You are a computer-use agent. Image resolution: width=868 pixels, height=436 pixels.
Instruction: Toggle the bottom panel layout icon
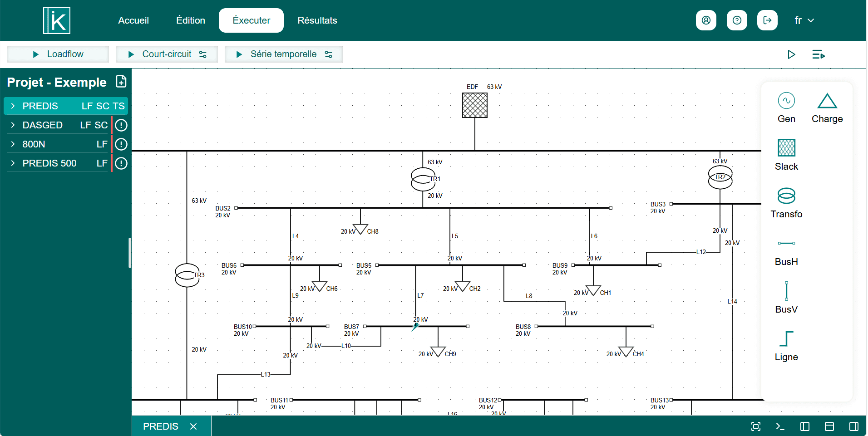pyautogui.click(x=829, y=426)
